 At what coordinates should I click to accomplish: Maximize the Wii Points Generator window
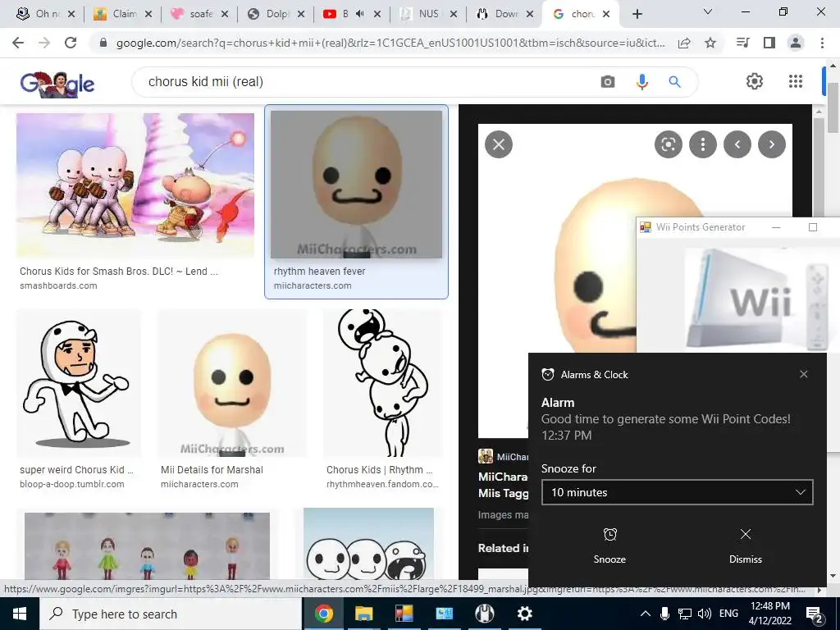click(x=813, y=227)
